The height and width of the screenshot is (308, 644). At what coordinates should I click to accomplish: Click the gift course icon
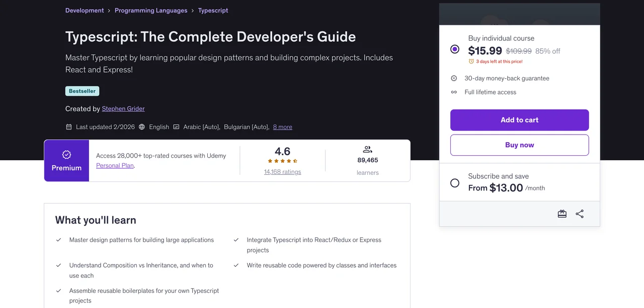[562, 214]
